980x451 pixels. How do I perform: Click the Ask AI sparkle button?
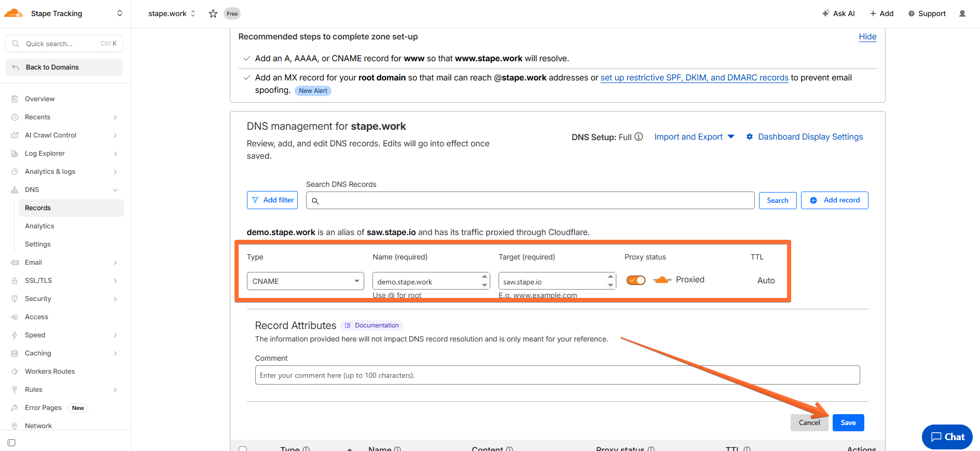(838, 13)
